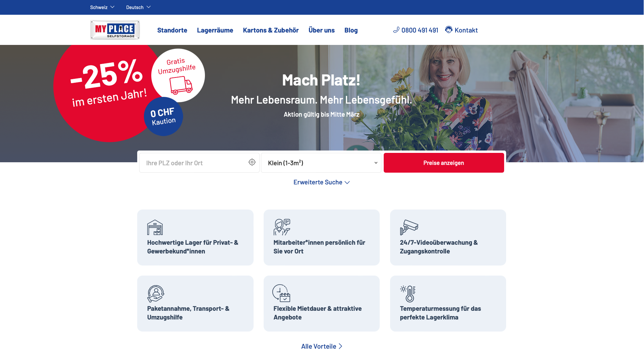Click the clock calendar Flexible Mietdauer icon
The width and height of the screenshot is (644, 352).
[x=281, y=293]
